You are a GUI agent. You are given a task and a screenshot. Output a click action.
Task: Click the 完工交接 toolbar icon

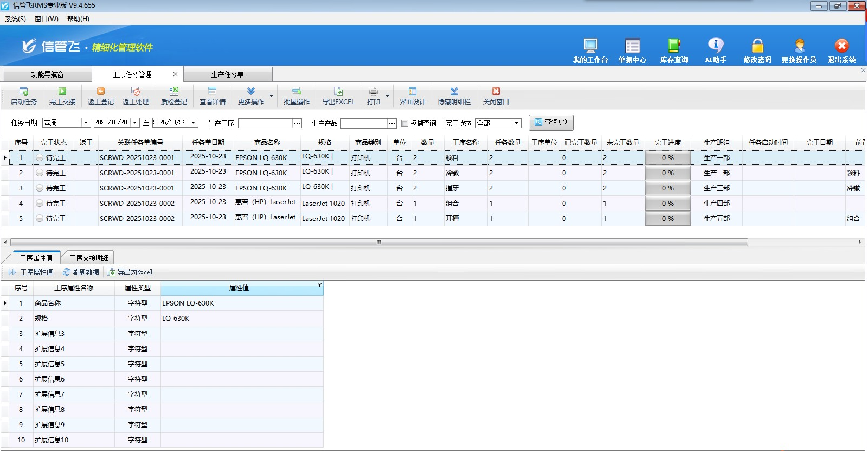coord(62,92)
